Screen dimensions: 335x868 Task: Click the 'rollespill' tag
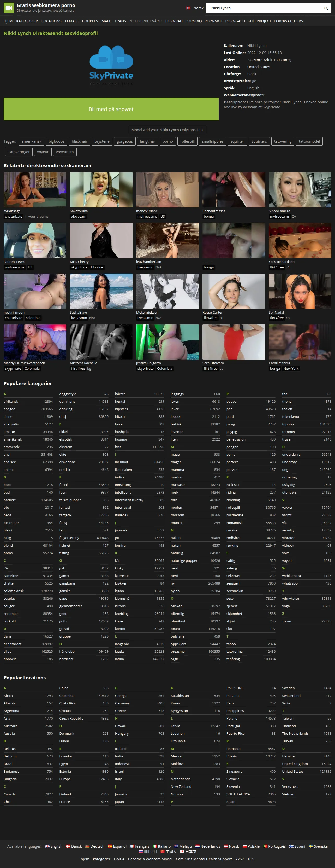pos(187,142)
